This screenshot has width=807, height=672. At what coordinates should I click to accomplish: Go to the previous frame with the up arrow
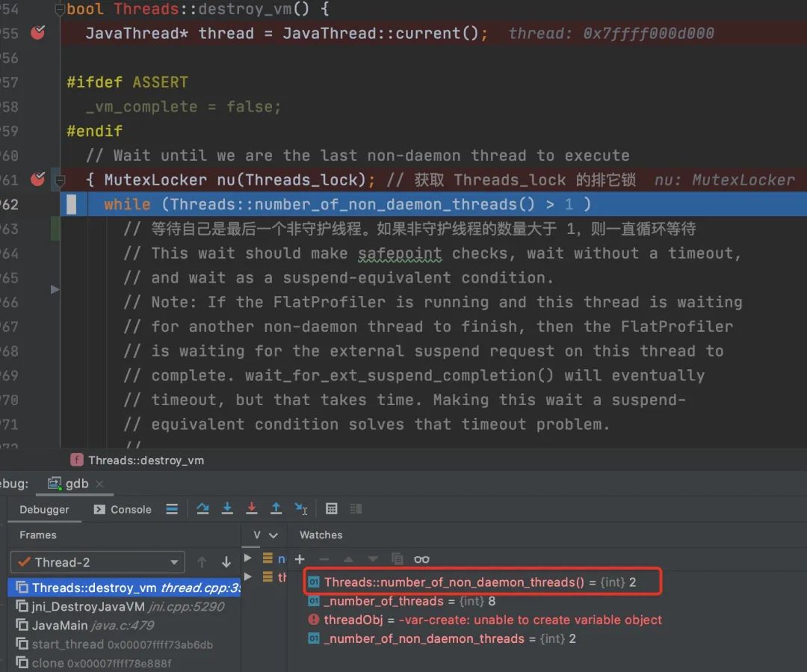pyautogui.click(x=202, y=562)
